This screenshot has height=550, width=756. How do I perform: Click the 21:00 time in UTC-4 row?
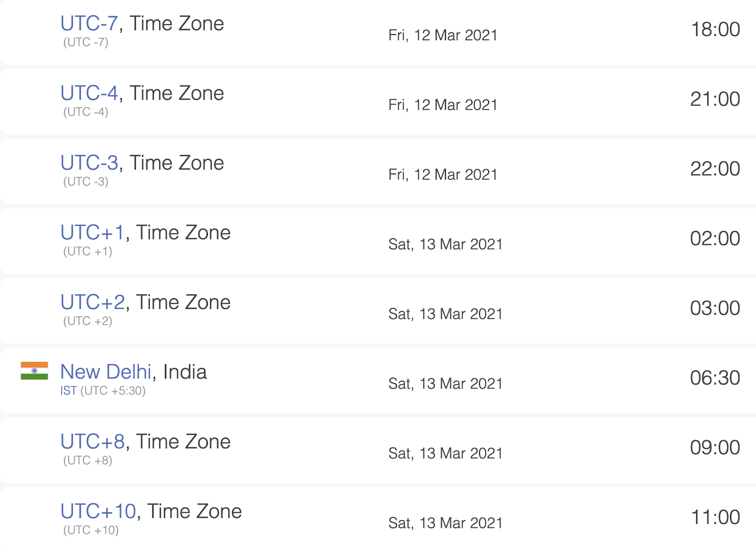tap(715, 99)
